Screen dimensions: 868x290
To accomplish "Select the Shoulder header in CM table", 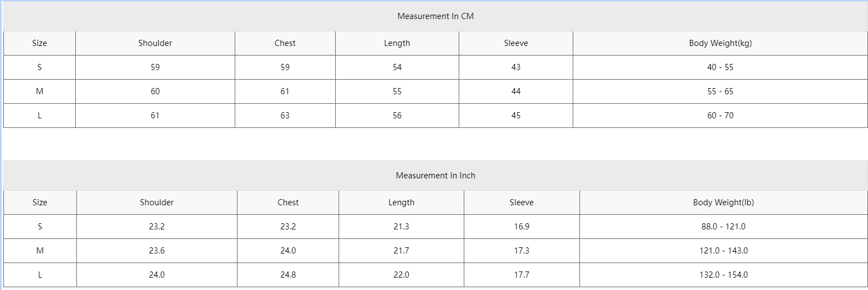I will pos(155,43).
